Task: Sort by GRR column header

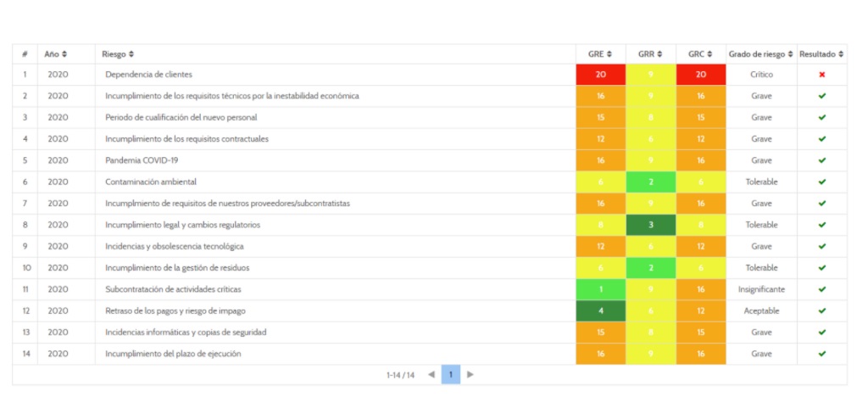Action: point(650,54)
